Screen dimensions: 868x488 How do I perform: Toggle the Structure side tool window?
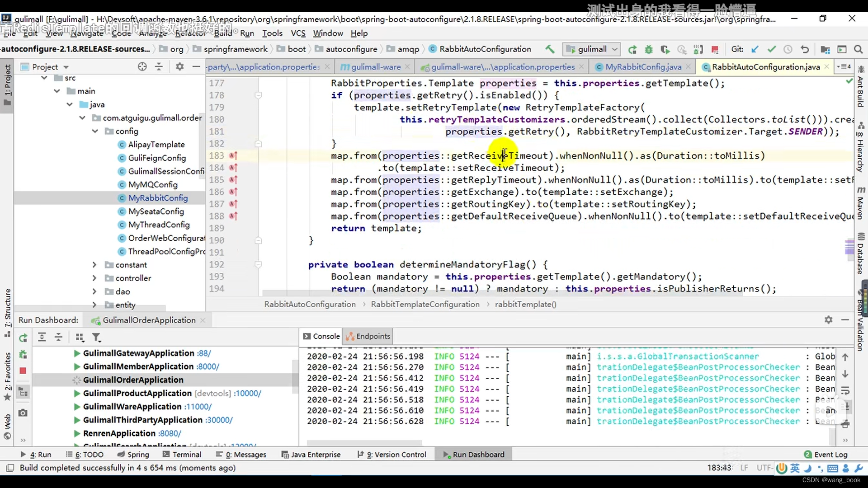pos(8,313)
